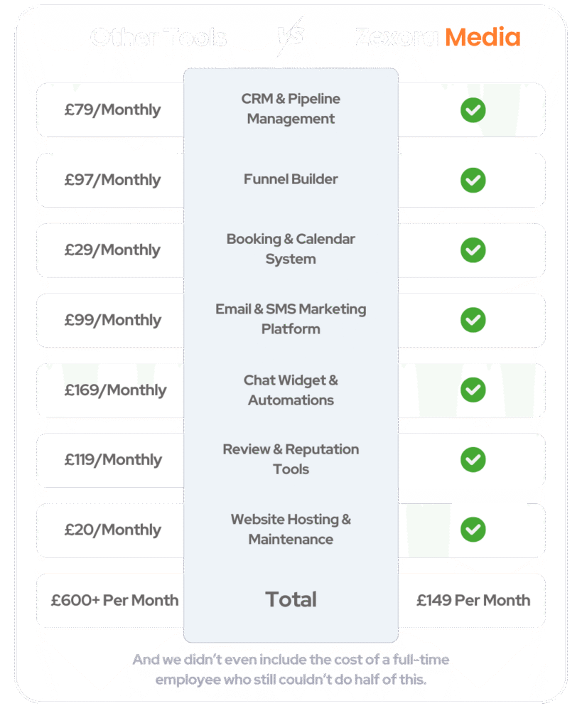Select the Review & Reputation Tools checkmark
This screenshot has width=582, height=728.
click(473, 459)
